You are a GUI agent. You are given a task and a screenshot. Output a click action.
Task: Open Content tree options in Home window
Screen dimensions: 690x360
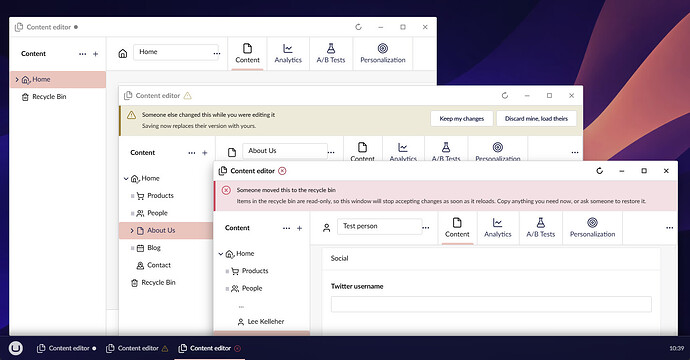click(82, 54)
